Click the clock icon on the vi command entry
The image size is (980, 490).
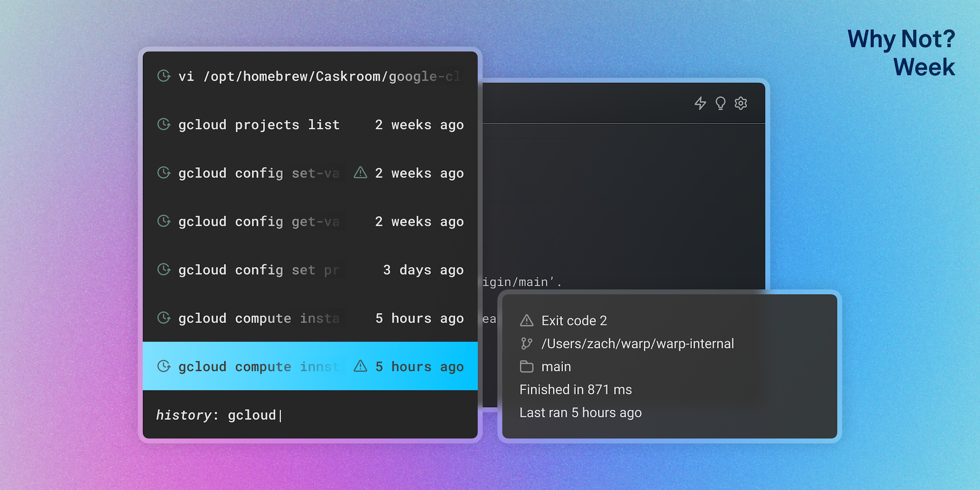pos(163,76)
